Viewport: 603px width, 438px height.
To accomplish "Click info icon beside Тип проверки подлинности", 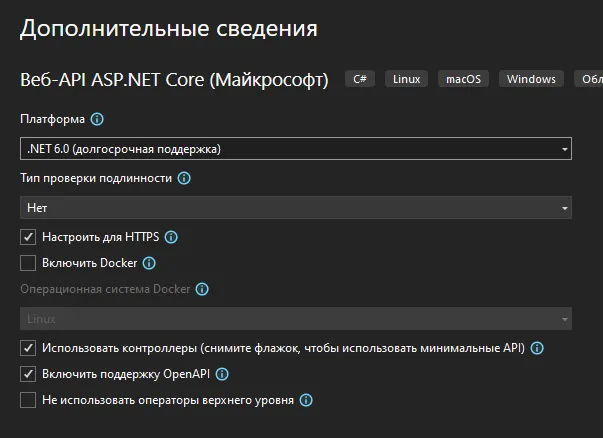I will 184,178.
